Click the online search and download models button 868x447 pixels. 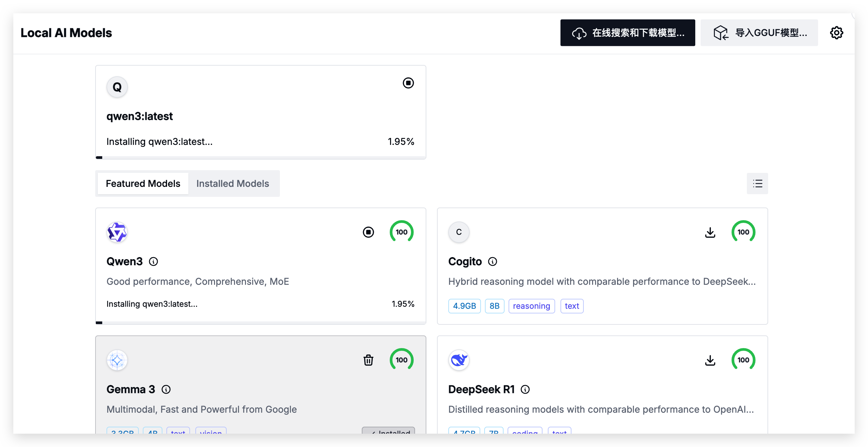click(x=627, y=33)
